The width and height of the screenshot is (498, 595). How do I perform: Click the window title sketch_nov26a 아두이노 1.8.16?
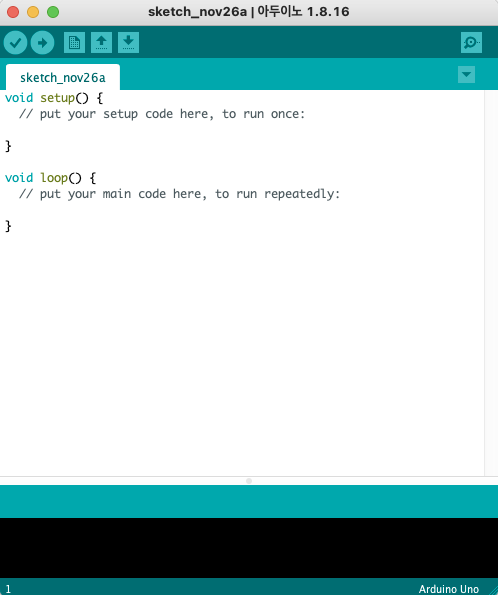[x=249, y=12]
